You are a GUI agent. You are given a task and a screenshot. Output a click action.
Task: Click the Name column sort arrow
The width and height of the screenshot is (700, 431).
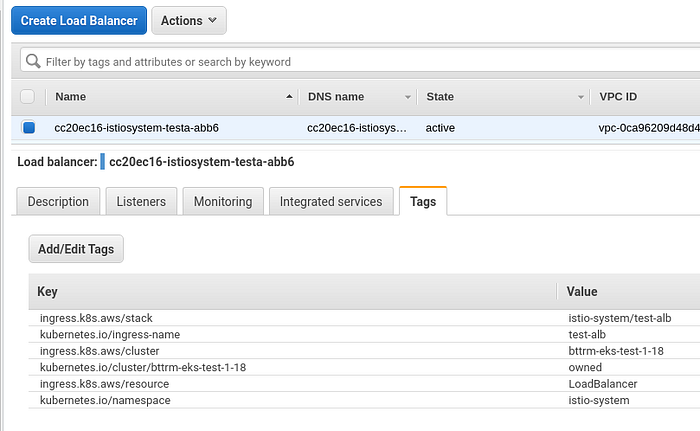click(290, 97)
